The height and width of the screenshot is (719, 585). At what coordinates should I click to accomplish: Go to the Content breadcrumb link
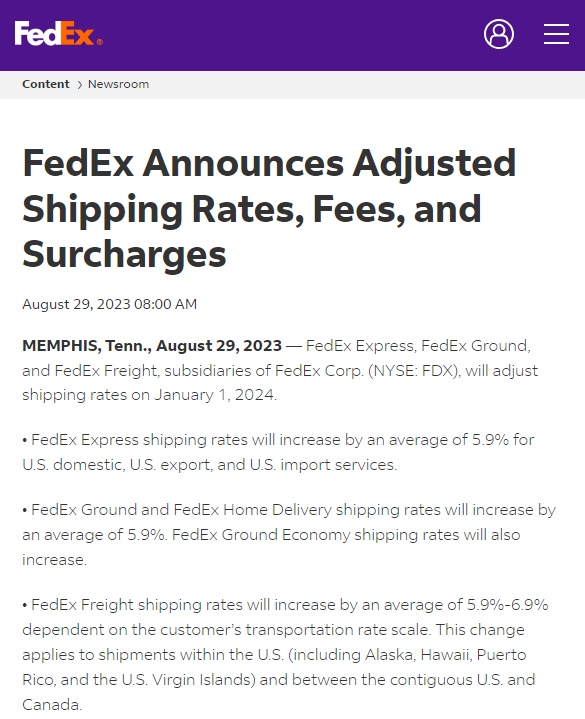tap(45, 84)
